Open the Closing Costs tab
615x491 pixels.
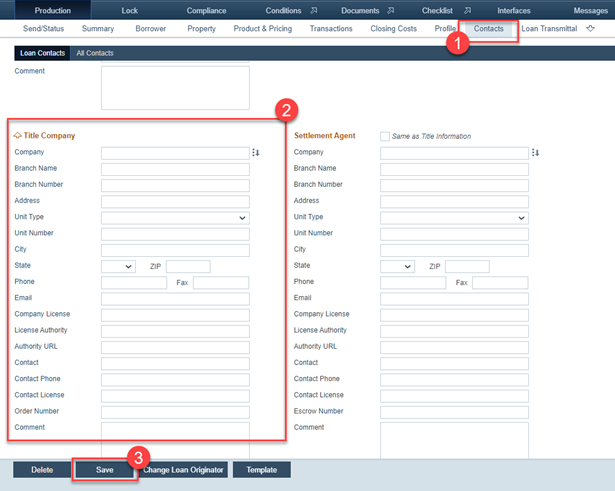point(393,29)
